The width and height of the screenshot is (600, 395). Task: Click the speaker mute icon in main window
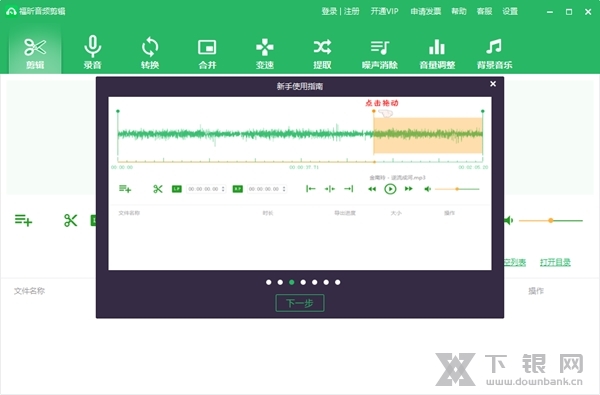pyautogui.click(x=508, y=220)
